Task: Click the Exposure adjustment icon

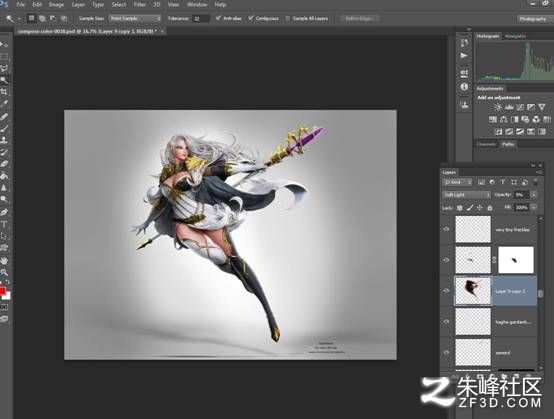Action: (x=531, y=107)
